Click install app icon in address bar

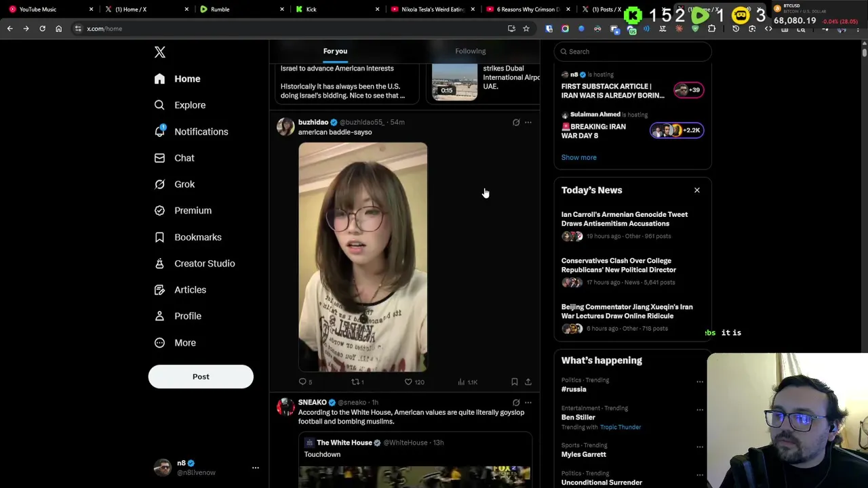click(511, 28)
